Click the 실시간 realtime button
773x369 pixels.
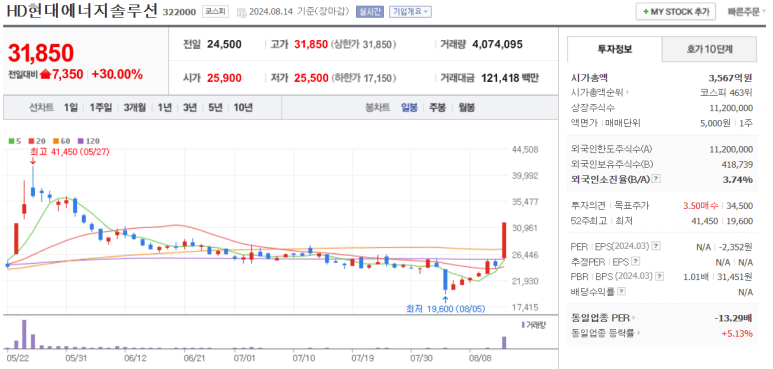(x=369, y=12)
